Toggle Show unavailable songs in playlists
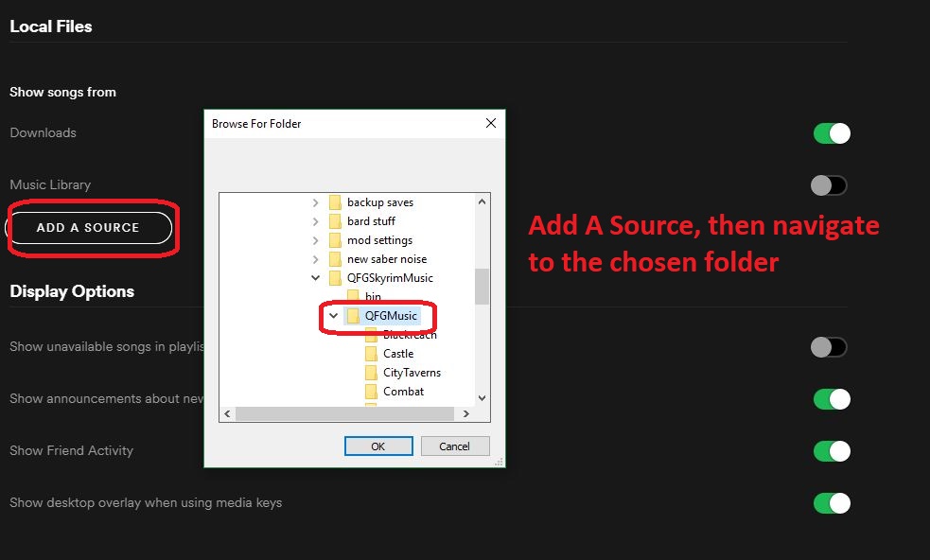The image size is (930, 560). 828,346
